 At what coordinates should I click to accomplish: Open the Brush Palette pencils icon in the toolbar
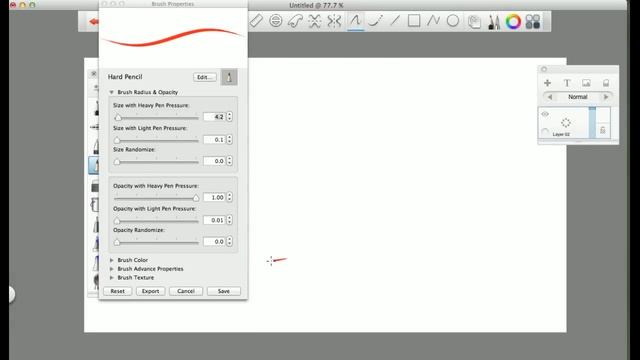(x=494, y=22)
